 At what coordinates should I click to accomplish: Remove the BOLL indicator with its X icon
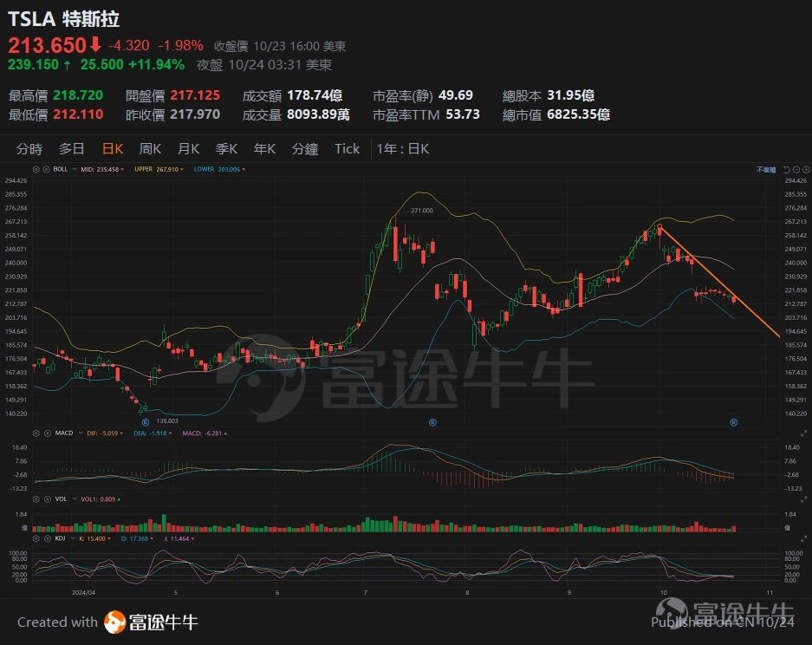46,169
